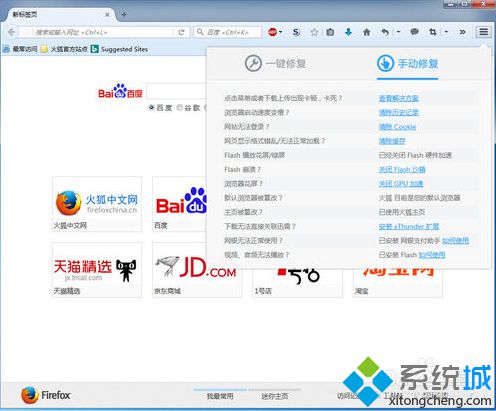The width and height of the screenshot is (496, 411).
Task: Open the 百度 thumbnail tile
Action: coord(179,204)
